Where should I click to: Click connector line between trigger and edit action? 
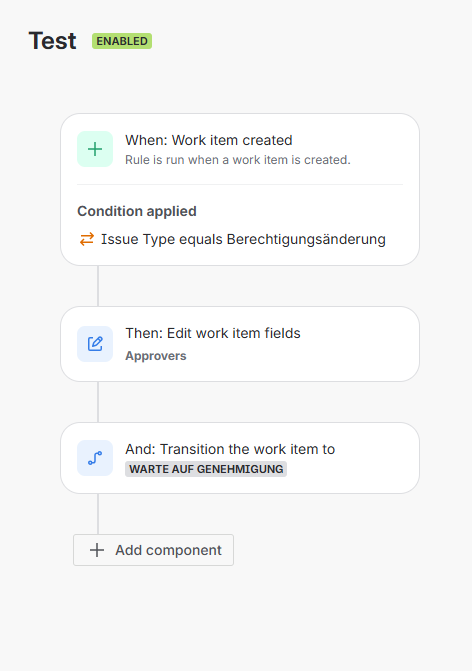click(x=98, y=286)
